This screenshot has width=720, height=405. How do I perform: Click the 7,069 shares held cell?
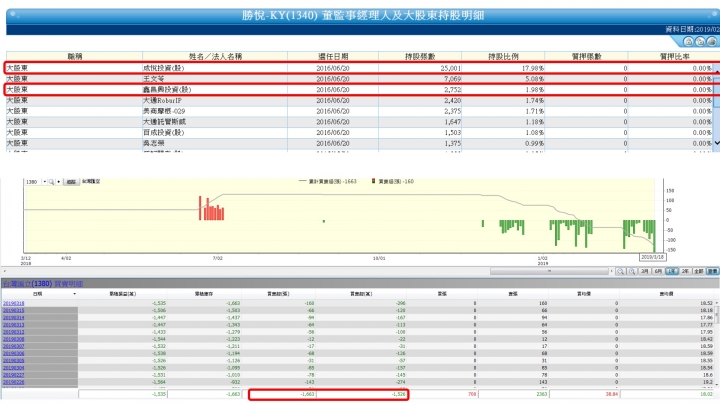[x=420, y=79]
